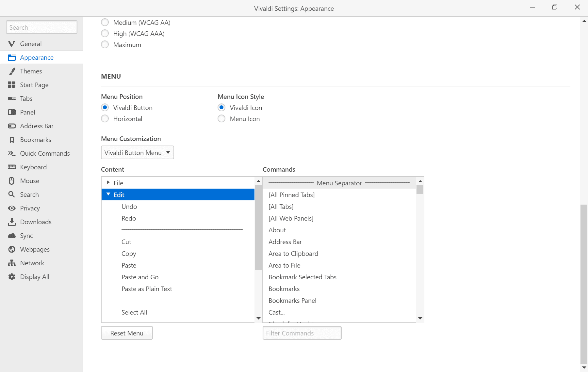Image resolution: width=588 pixels, height=372 pixels.
Task: Click the Tabs icon in sidebar
Action: [12, 99]
